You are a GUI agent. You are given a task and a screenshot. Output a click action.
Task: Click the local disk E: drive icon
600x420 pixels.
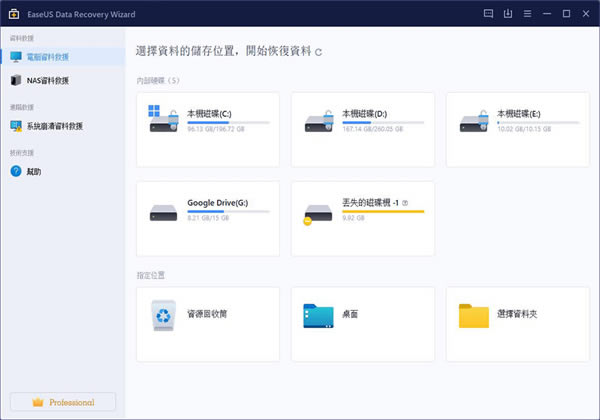472,119
